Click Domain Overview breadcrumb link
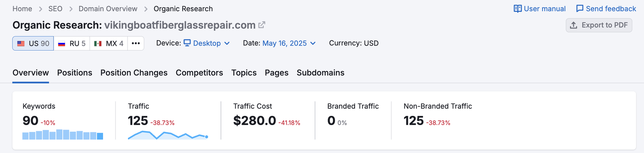 108,8
